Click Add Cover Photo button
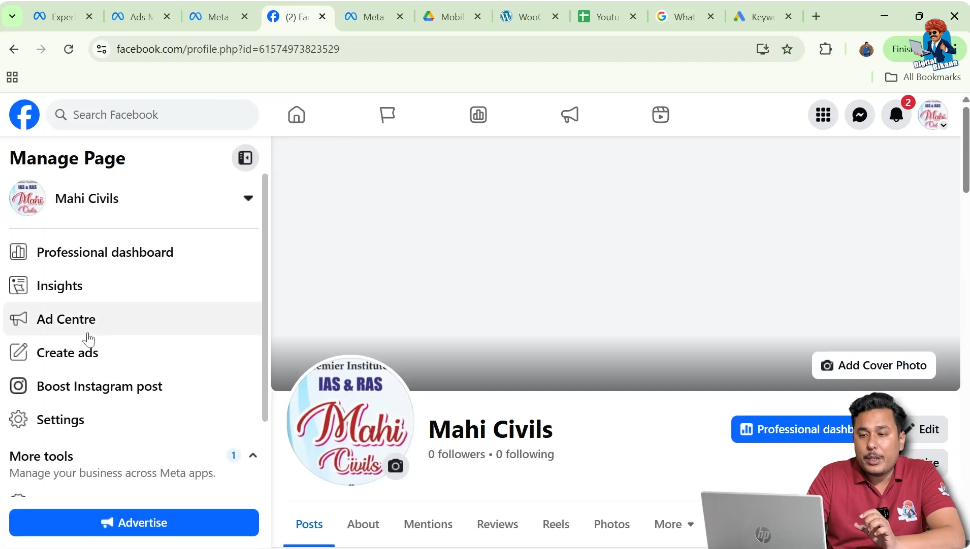Screen dimensions: 970x549 (x=873, y=365)
